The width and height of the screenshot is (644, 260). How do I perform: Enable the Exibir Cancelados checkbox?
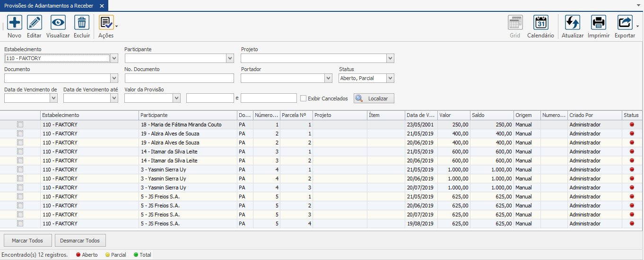tap(304, 99)
